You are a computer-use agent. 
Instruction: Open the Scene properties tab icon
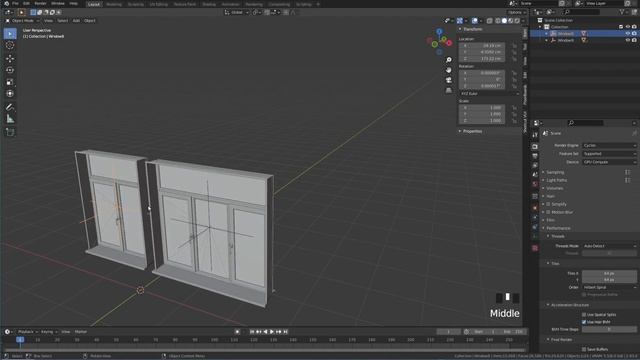pos(535,175)
